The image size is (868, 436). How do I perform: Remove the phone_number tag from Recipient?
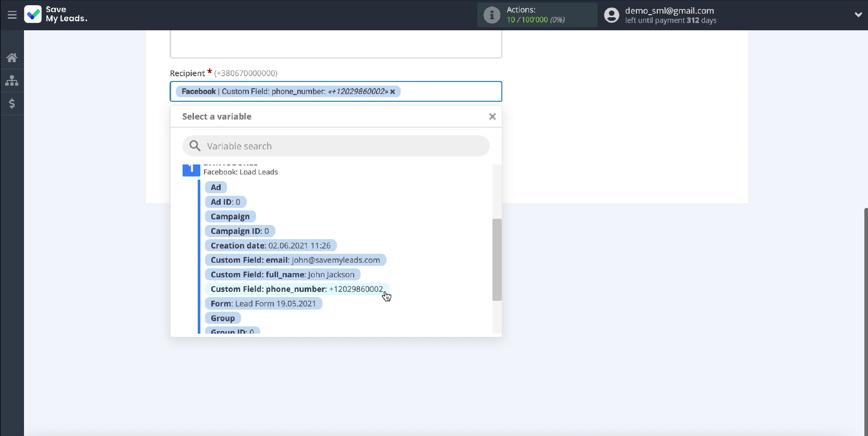point(393,91)
